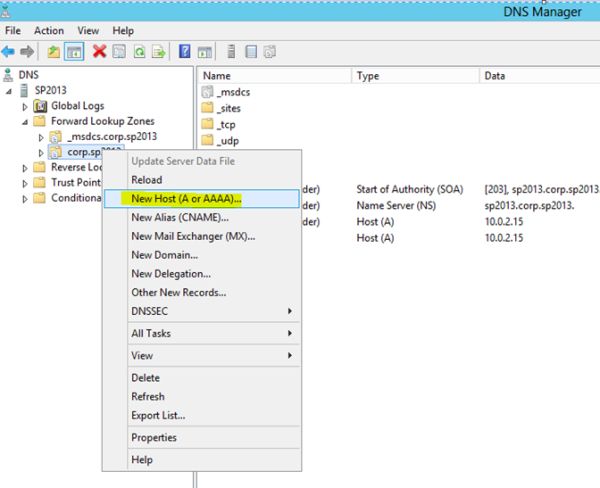The height and width of the screenshot is (488, 600).
Task: Click the stacked documents toolbar icon
Action: click(270, 51)
